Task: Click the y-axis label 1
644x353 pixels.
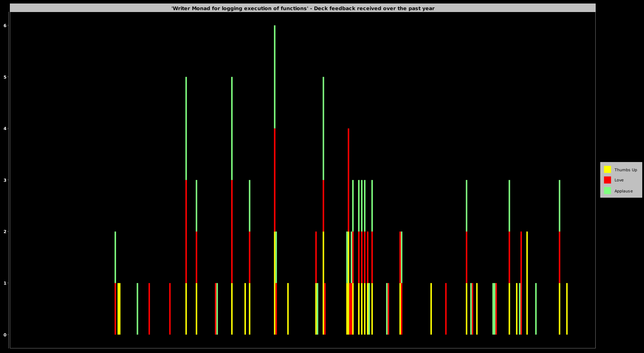Action: 5,283
